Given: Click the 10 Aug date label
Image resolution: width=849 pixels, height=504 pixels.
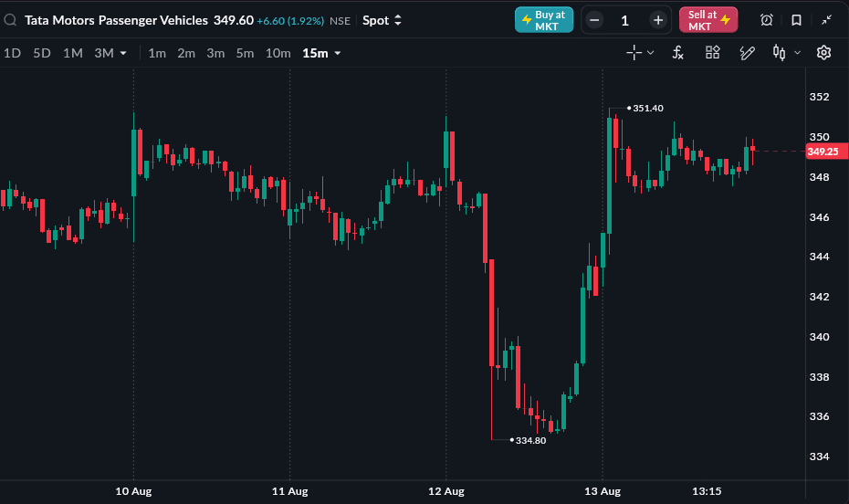Looking at the screenshot, I should point(133,491).
